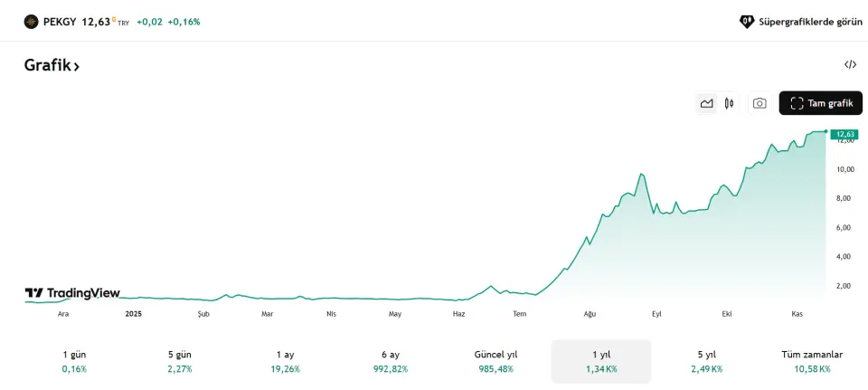Select 6 ay time range
868x390 pixels.
(x=390, y=361)
